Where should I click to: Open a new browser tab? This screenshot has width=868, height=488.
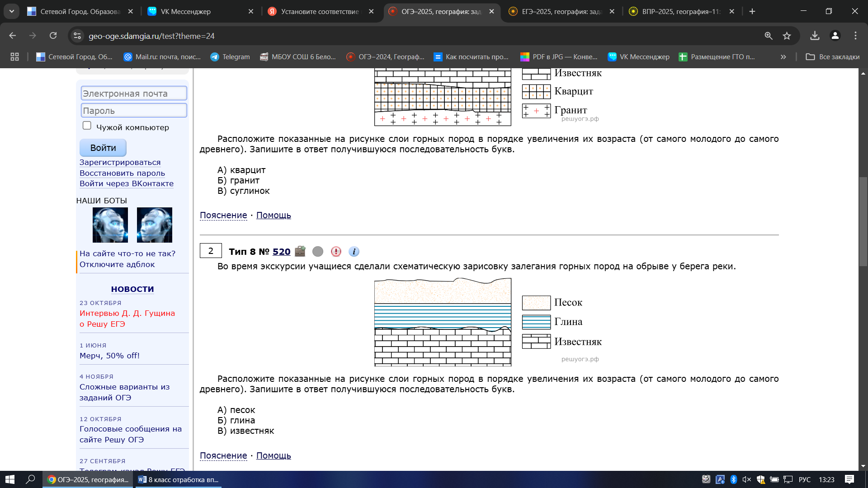click(x=752, y=11)
